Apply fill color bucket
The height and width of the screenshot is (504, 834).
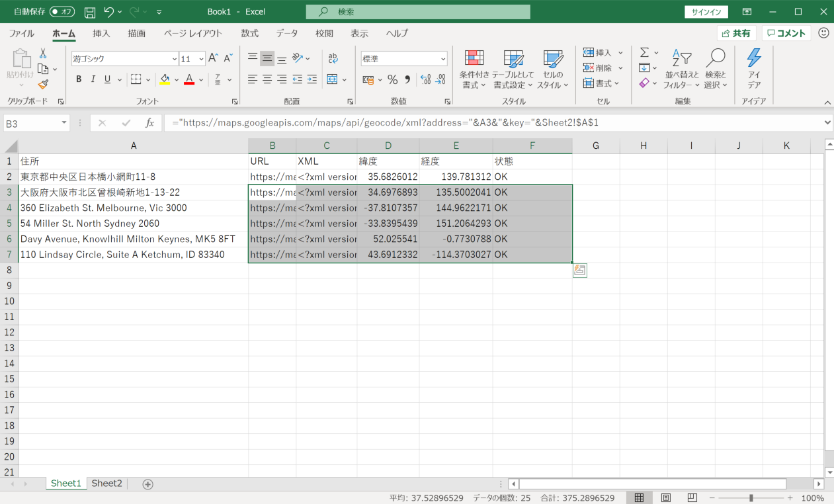point(165,79)
